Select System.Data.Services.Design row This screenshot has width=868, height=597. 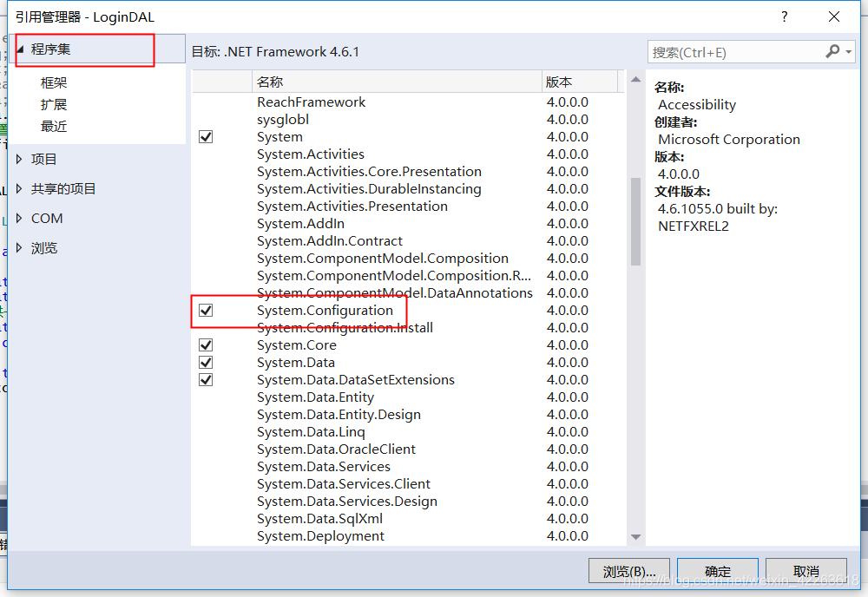click(x=408, y=502)
